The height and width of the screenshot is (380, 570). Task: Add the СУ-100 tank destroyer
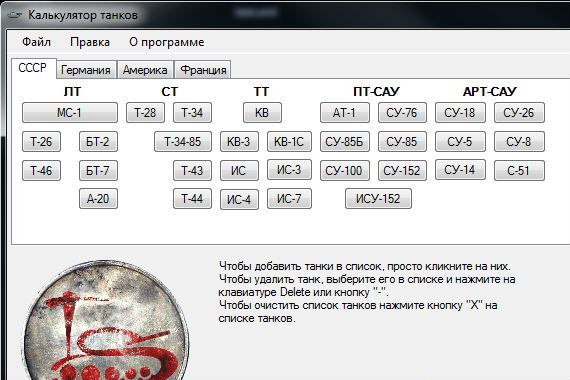pos(345,171)
